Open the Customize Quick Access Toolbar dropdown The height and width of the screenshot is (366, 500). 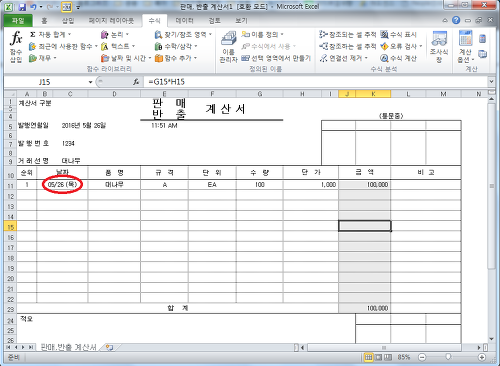point(78,7)
